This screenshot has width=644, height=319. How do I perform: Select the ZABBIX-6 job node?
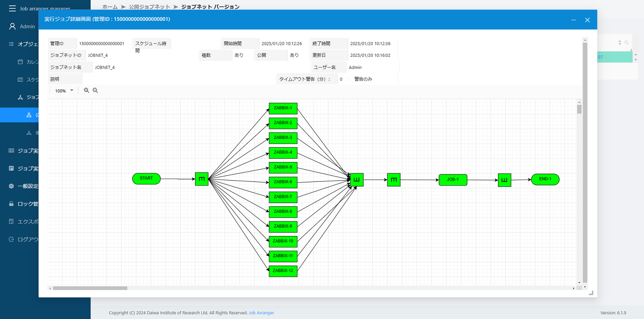(283, 182)
